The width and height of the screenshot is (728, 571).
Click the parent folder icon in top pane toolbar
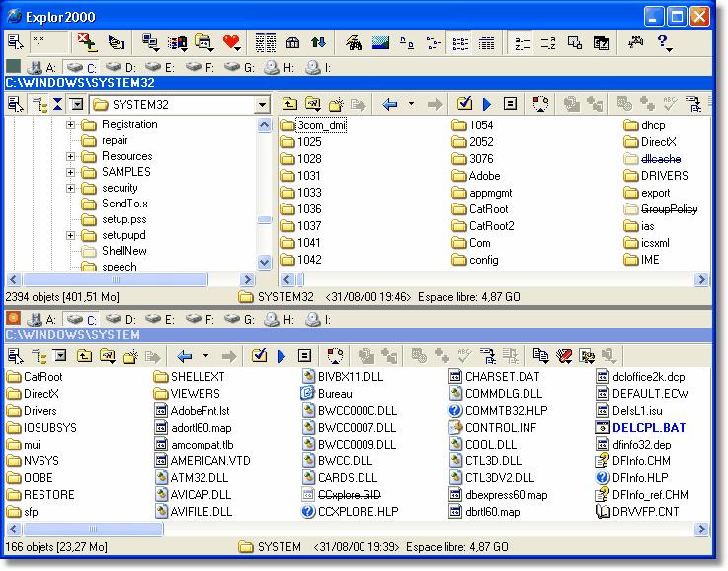click(x=289, y=104)
